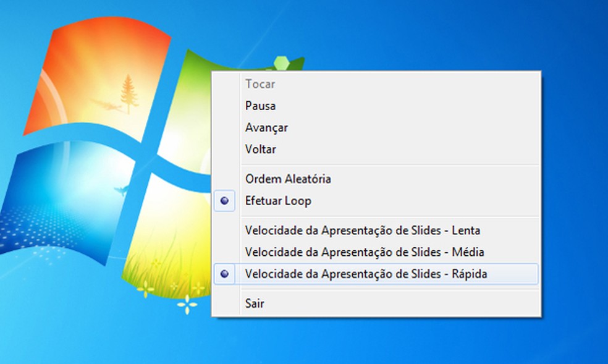
Task: Select slideshow speed Rápida
Action: [x=376, y=274]
